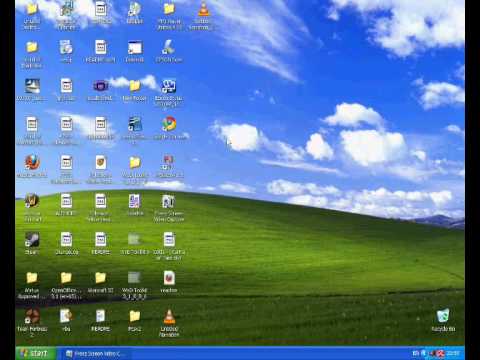The height and width of the screenshot is (360, 480).
Task: Click the red system tray icon
Action: (x=441, y=353)
